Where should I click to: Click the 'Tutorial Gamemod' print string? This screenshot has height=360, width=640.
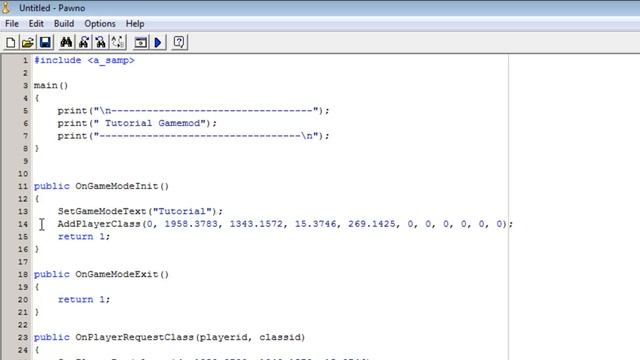coord(152,123)
